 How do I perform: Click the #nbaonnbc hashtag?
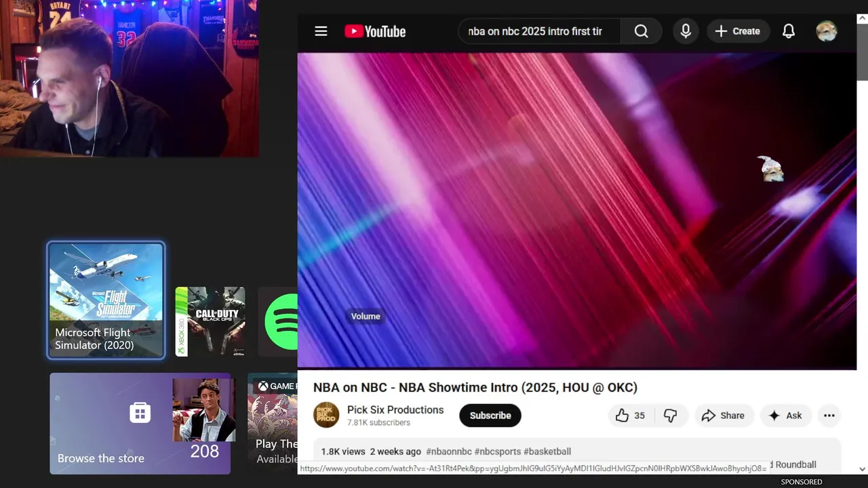point(449,451)
